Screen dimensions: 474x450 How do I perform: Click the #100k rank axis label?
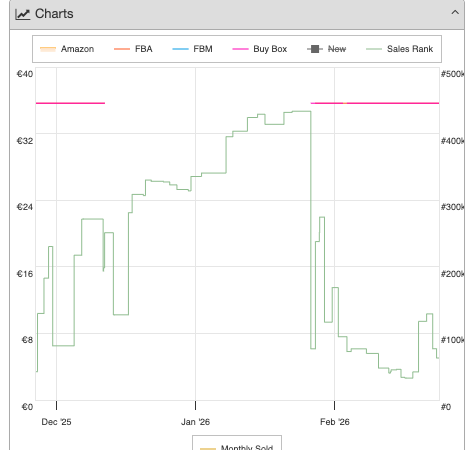(x=452, y=340)
